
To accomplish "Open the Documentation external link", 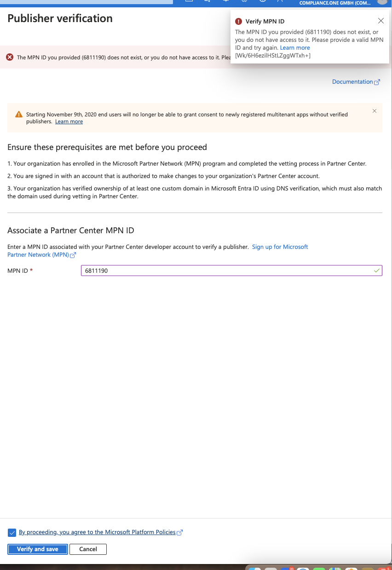I will (353, 81).
